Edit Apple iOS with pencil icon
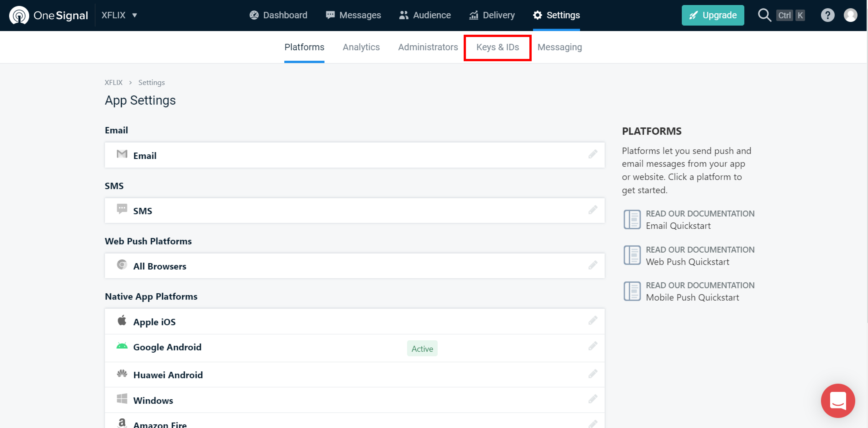 pos(593,320)
